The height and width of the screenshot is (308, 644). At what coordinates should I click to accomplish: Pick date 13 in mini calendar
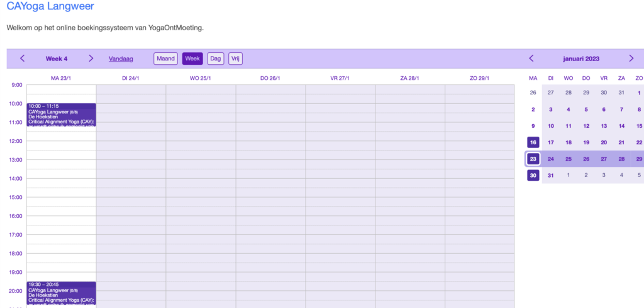click(x=604, y=126)
